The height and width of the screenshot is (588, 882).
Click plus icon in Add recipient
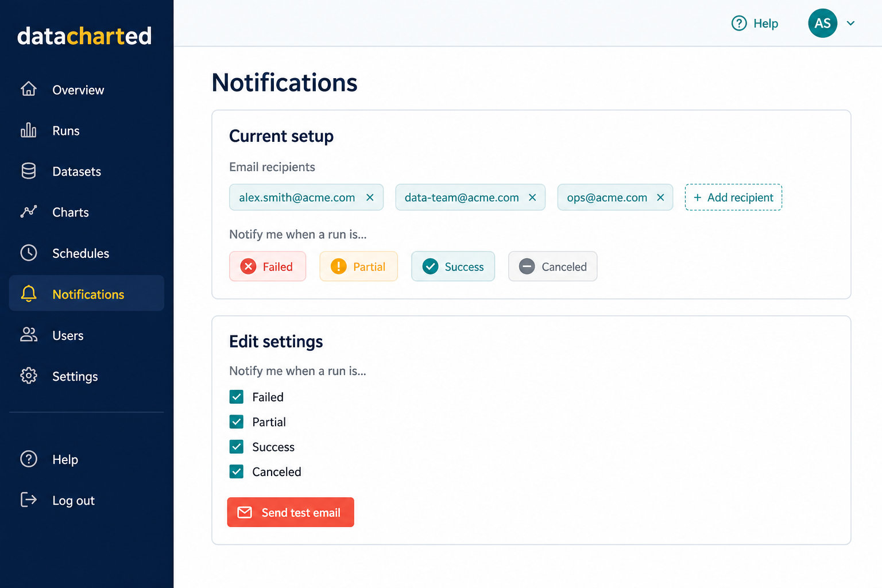click(x=698, y=198)
